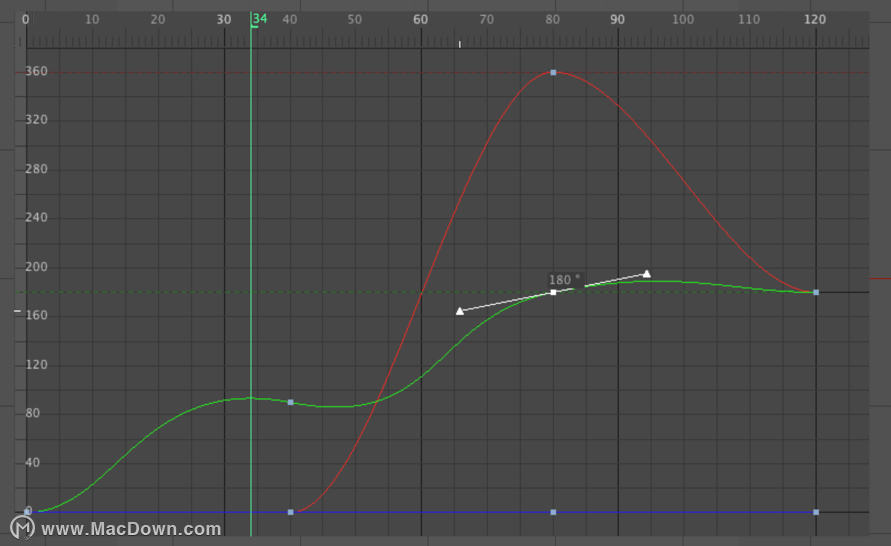Select the zero-value keyframe at frame 80
891x546 pixels.
(x=553, y=512)
